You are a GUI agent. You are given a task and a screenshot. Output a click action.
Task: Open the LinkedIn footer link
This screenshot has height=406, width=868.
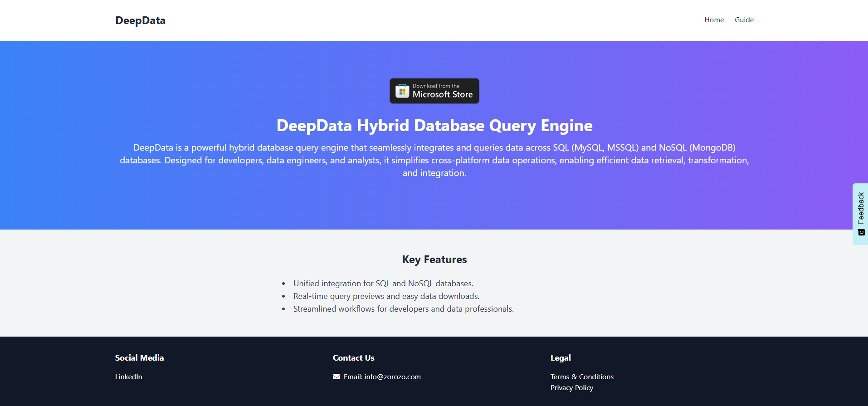(128, 377)
